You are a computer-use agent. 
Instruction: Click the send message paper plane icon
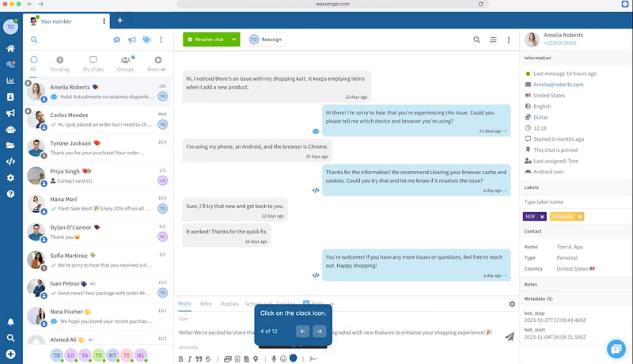point(509,336)
